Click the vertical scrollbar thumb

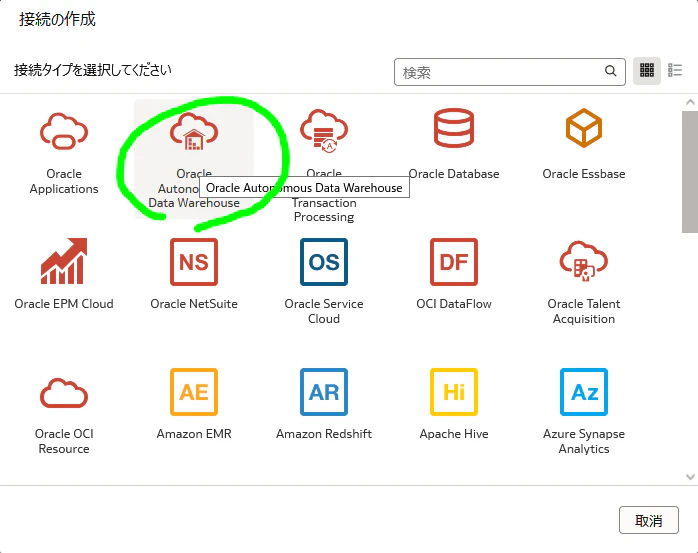[x=690, y=172]
